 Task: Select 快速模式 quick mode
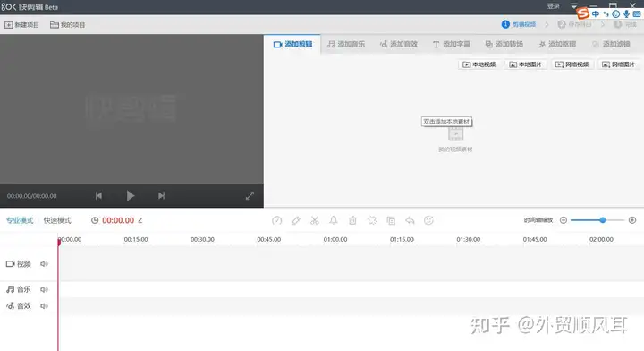click(x=57, y=220)
